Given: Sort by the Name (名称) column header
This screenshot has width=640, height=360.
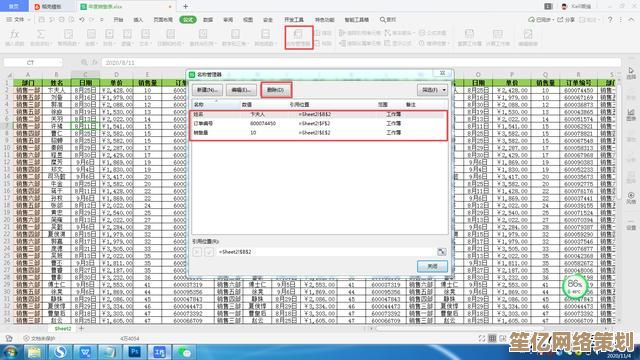Looking at the screenshot, I should pos(216,105).
